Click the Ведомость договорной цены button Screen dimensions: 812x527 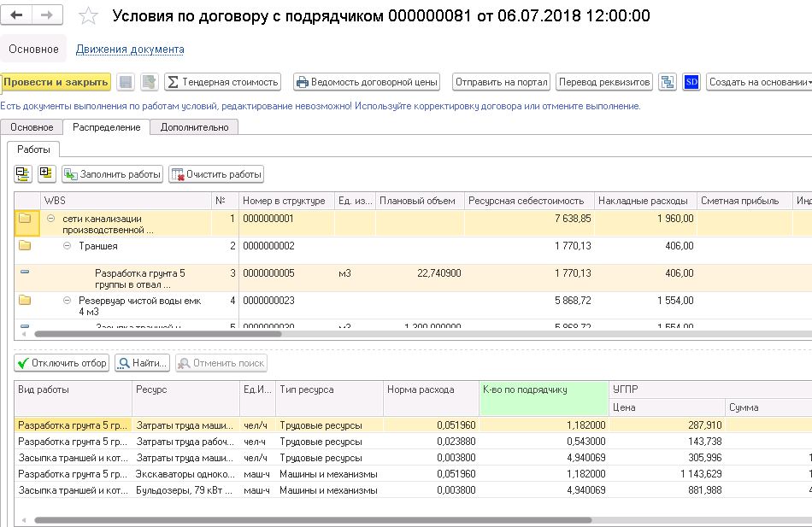click(x=367, y=82)
